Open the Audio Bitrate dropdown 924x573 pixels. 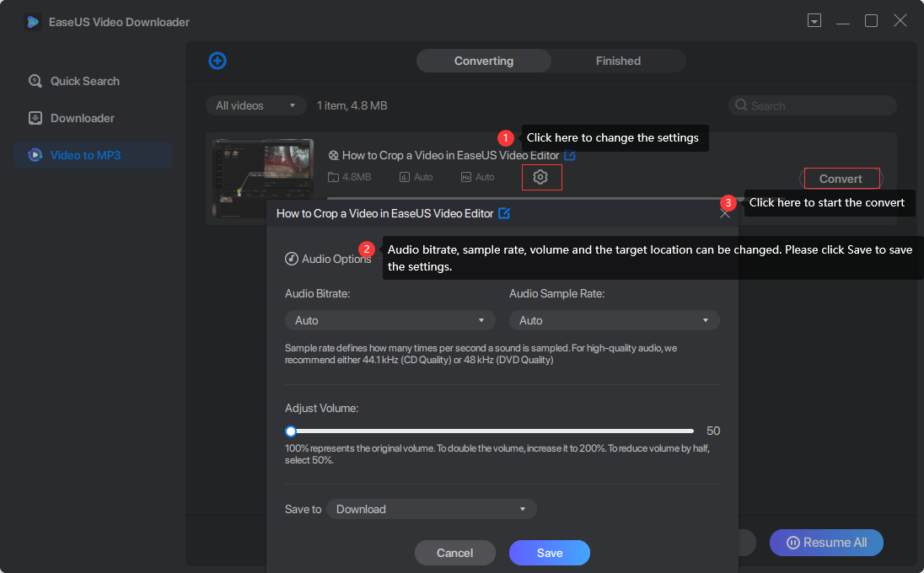click(x=390, y=320)
